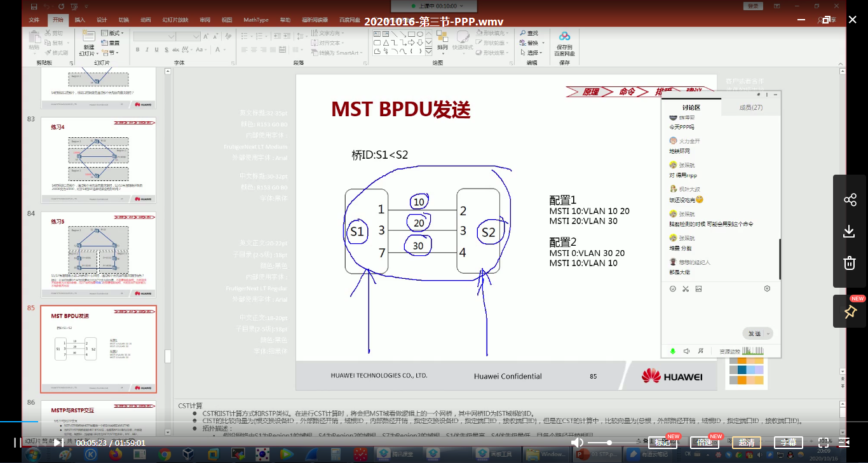Click the New Slide icon in the ribbon
Image resolution: width=868 pixels, height=463 pixels.
coord(88,37)
